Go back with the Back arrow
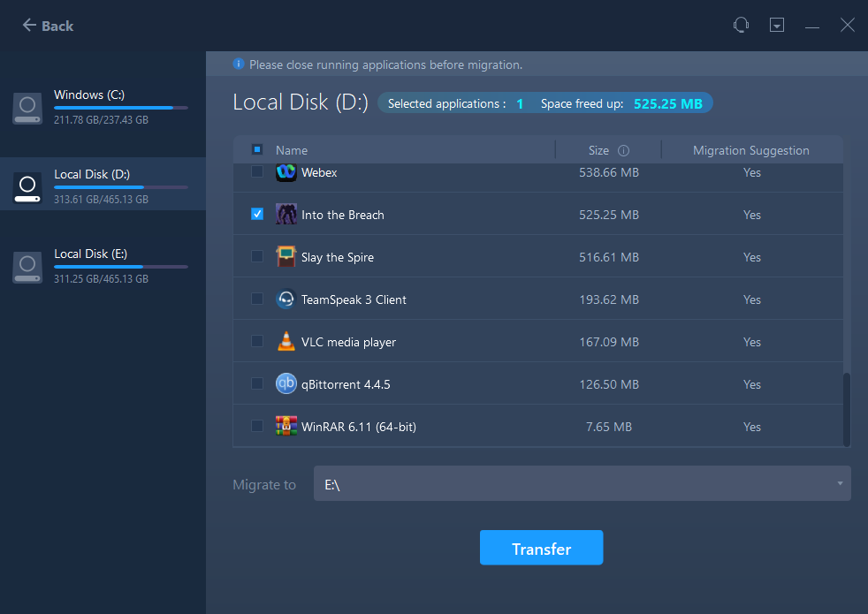Viewport: 868px width, 614px height. [x=48, y=26]
